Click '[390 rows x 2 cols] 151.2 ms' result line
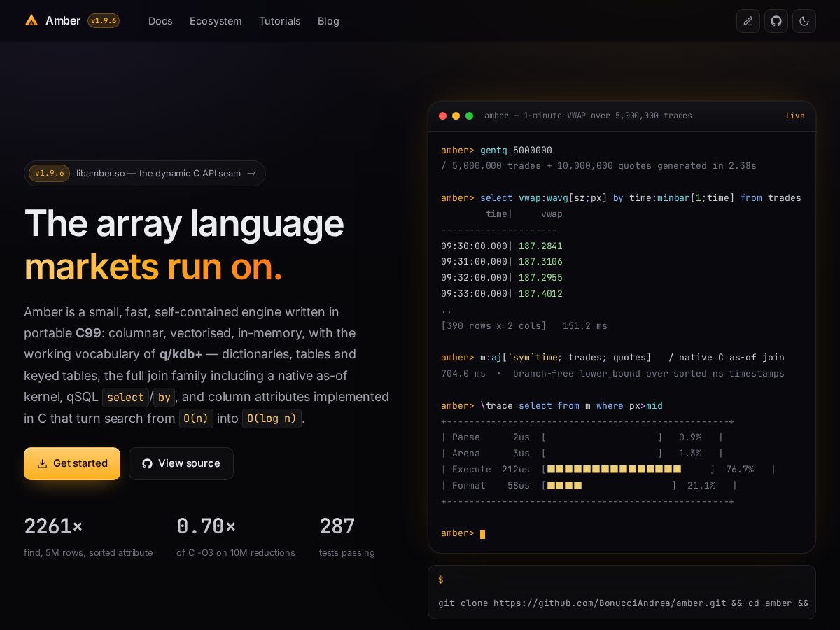The height and width of the screenshot is (630, 840). point(524,326)
